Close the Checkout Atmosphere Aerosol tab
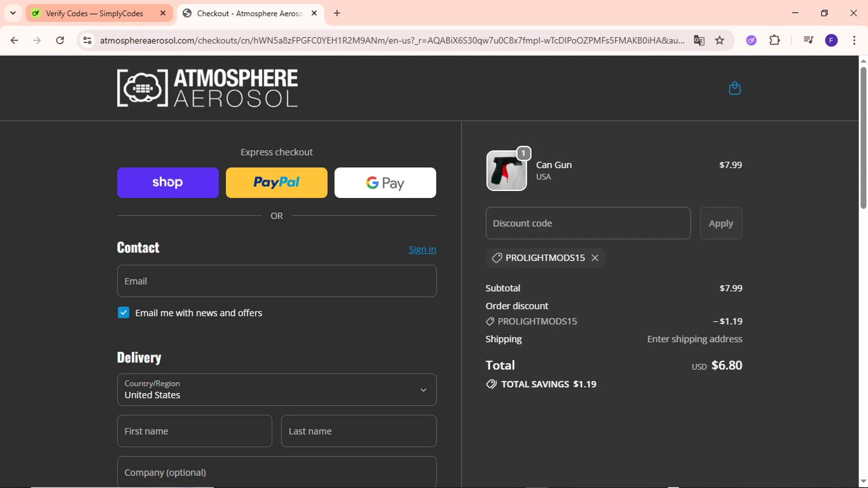Screen dimensions: 868x488 (x=314, y=13)
